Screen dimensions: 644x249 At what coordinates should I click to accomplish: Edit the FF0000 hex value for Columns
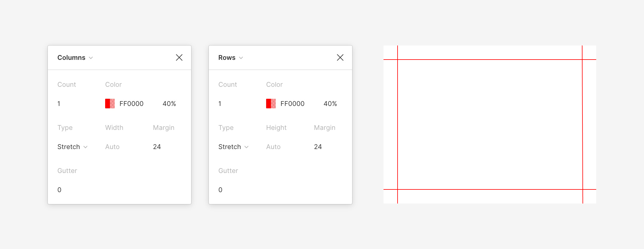tap(131, 104)
